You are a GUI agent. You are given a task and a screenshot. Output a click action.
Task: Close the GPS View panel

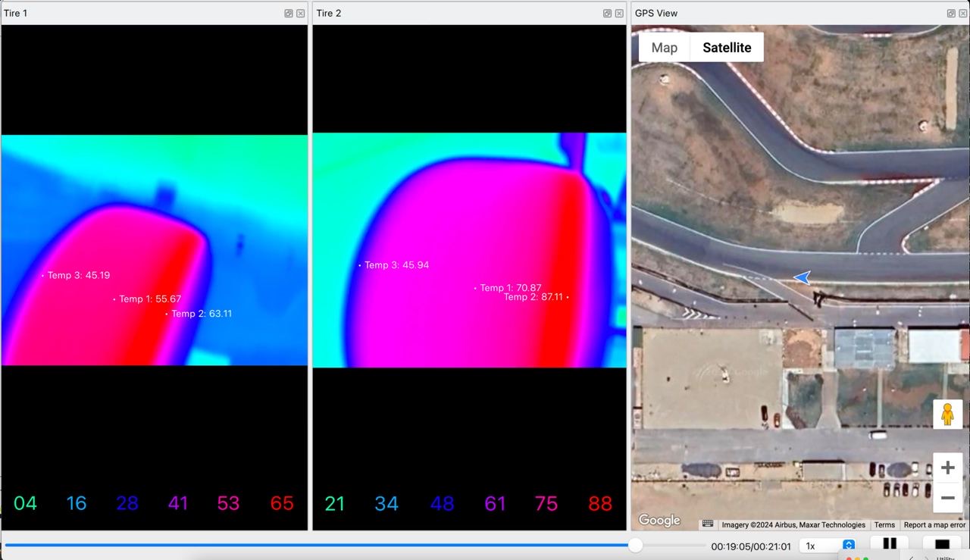pyautogui.click(x=963, y=14)
